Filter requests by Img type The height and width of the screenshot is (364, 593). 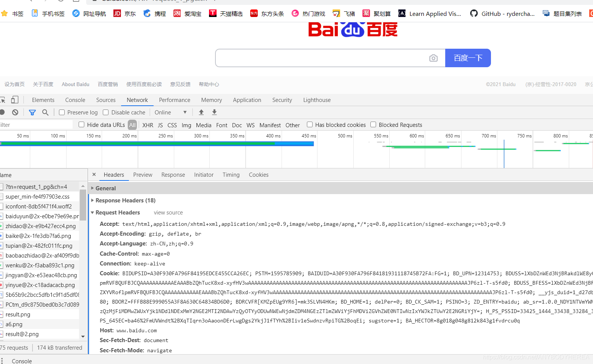(x=186, y=125)
